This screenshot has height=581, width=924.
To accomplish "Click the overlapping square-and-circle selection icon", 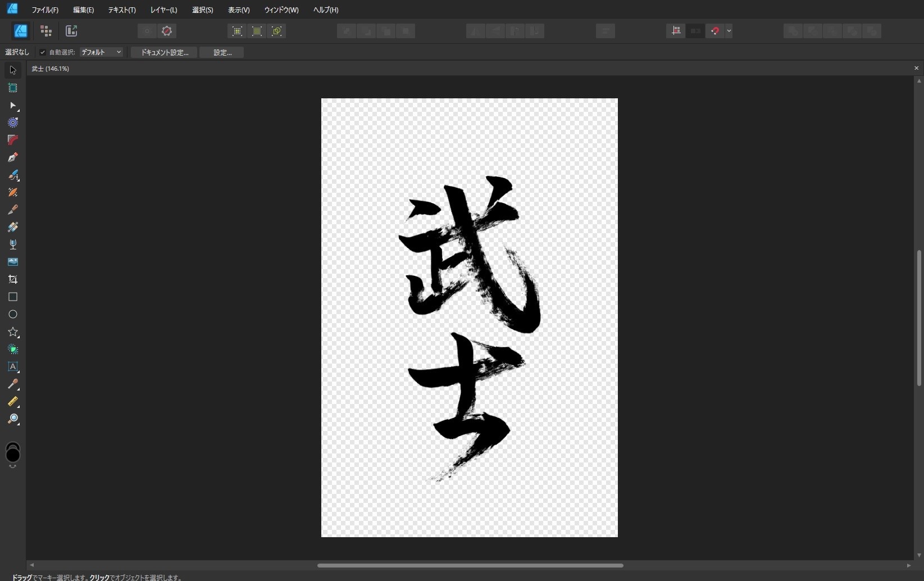I will 277,31.
